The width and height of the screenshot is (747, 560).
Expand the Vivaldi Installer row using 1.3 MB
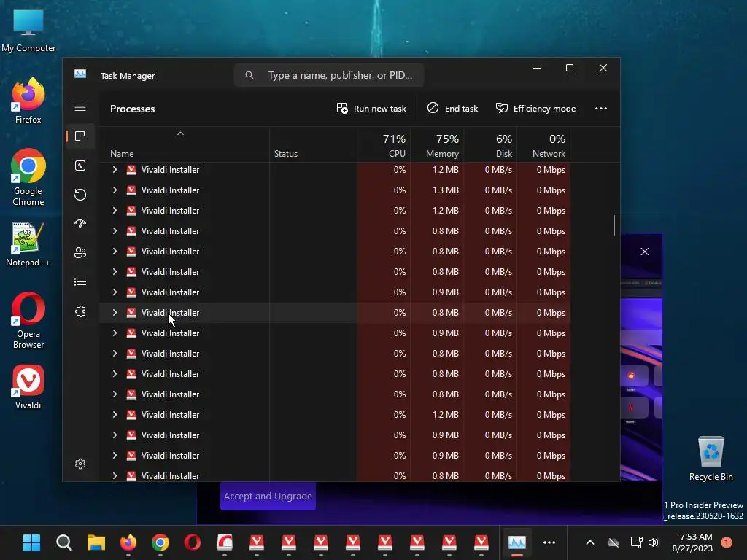coord(115,190)
